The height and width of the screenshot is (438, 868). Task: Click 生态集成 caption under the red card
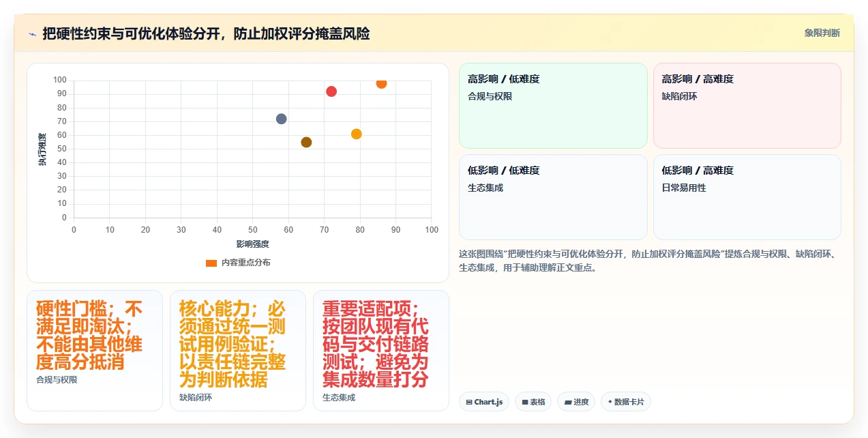coord(339,397)
